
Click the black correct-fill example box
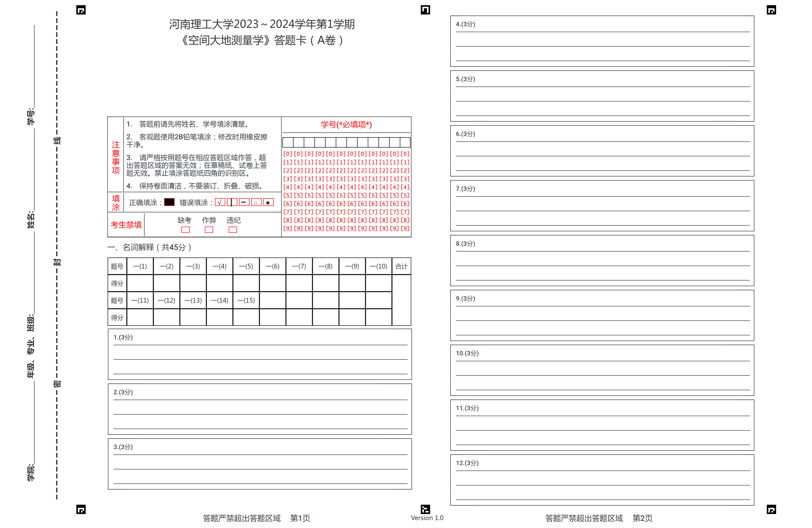click(169, 202)
